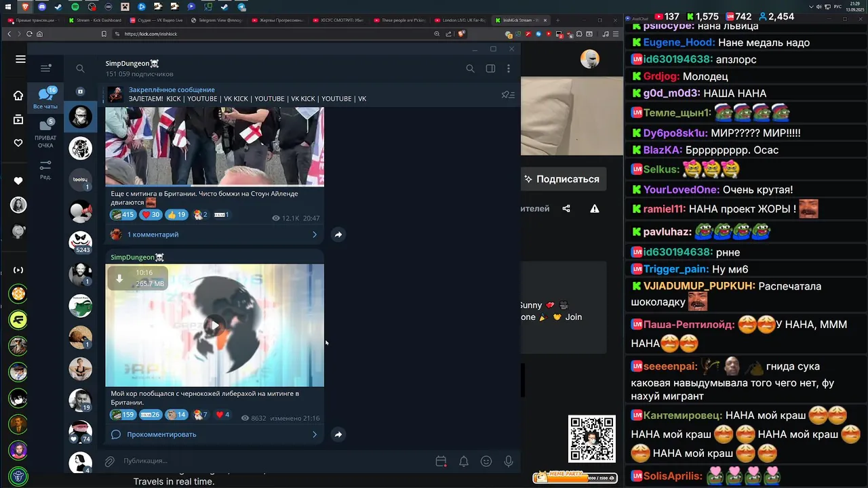Viewport: 868px width, 488px height.
Task: Open the channel three-dot options menu
Action: (x=509, y=68)
